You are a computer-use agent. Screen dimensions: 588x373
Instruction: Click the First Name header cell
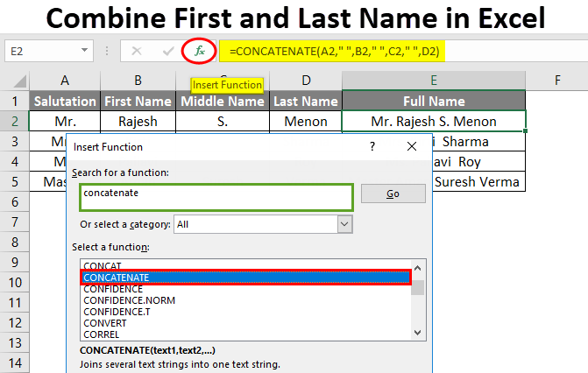tap(138, 102)
